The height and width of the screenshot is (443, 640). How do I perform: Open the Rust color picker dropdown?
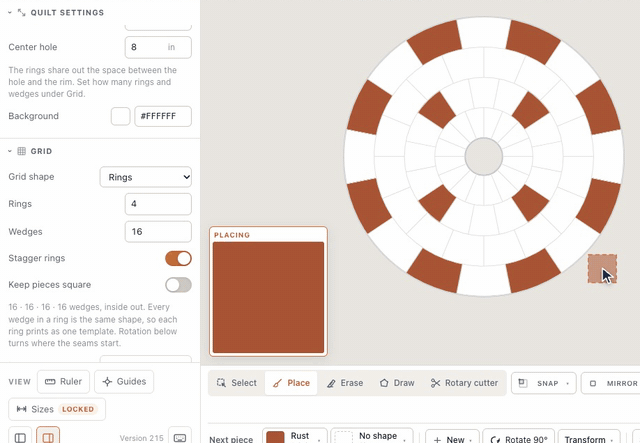295,437
